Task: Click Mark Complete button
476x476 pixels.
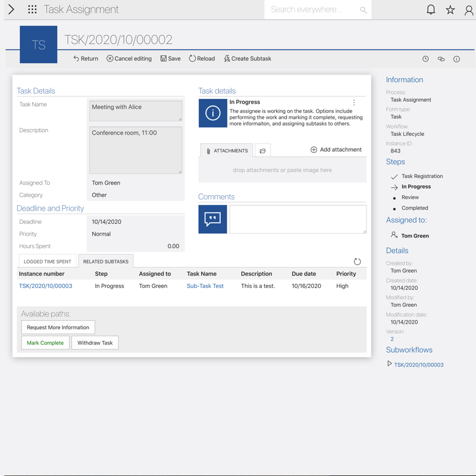Action: [x=45, y=343]
